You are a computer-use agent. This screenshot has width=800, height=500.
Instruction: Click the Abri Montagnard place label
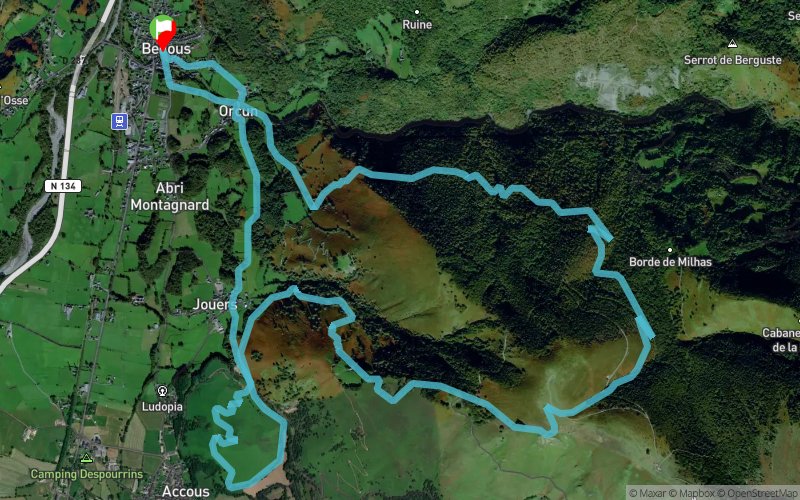tap(170, 196)
